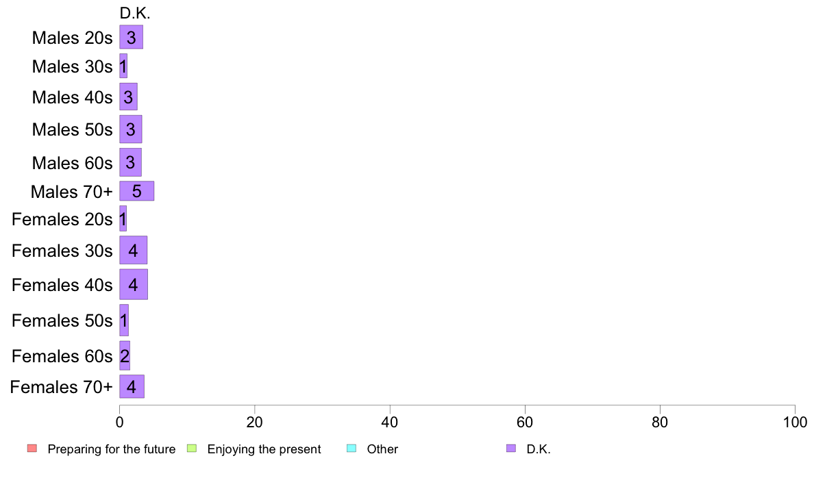The width and height of the screenshot is (814, 504).
Task: Click the Enjoying the present legend label
Action: [264, 449]
